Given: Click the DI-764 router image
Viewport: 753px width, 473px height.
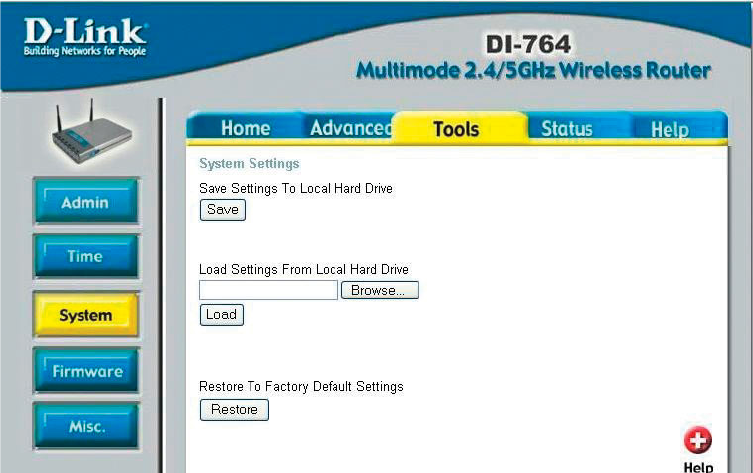Looking at the screenshot, I should point(91,132).
